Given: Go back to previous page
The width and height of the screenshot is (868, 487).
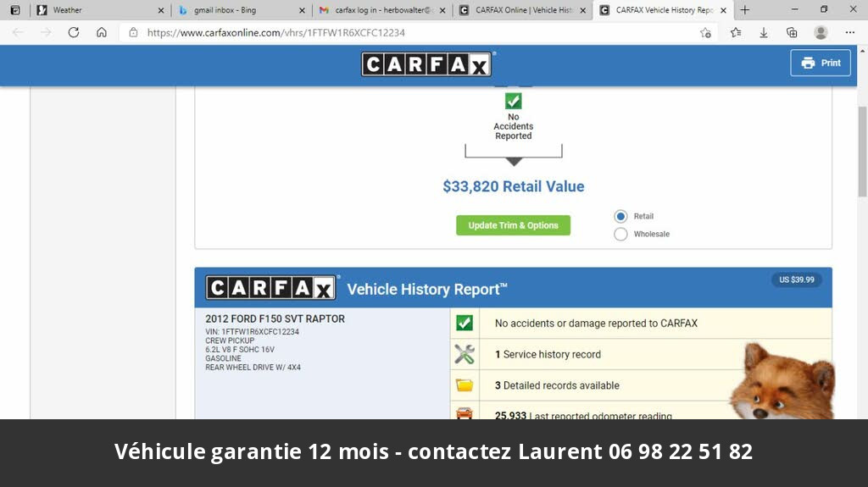Looking at the screenshot, I should pos(18,33).
